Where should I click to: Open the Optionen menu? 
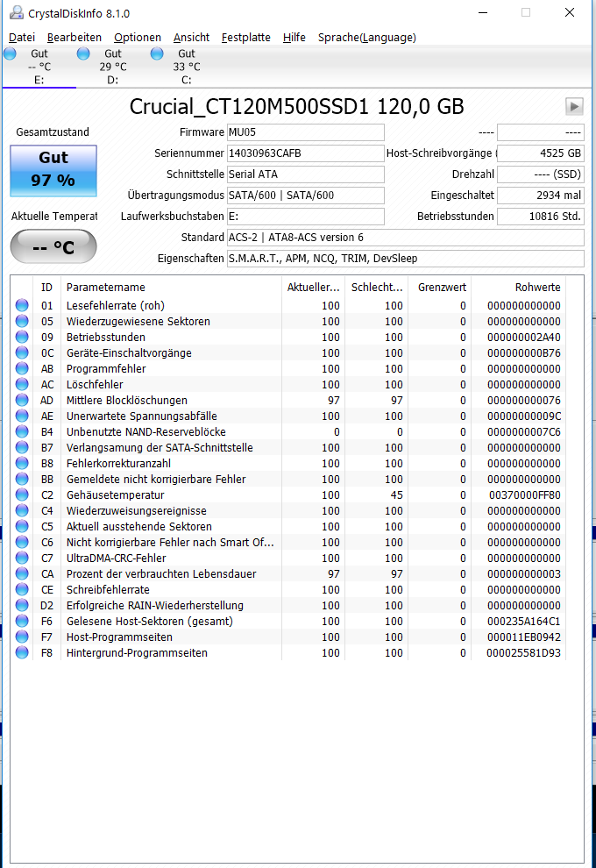coord(138,37)
